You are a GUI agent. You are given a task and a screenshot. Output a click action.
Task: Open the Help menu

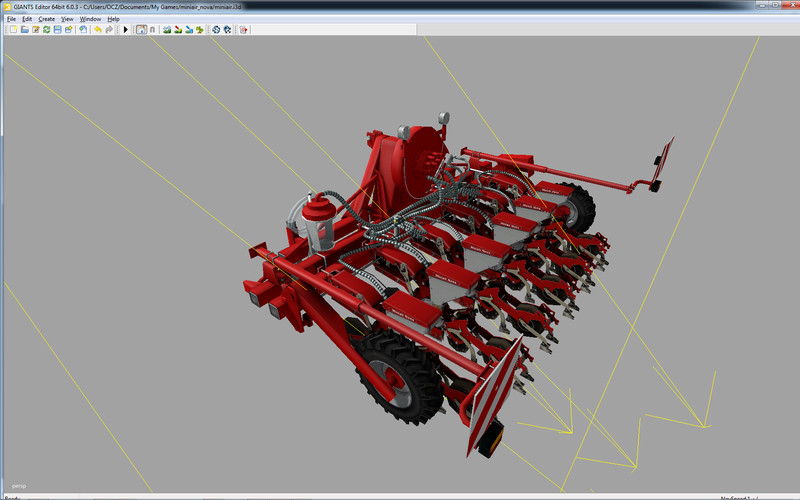(113, 19)
